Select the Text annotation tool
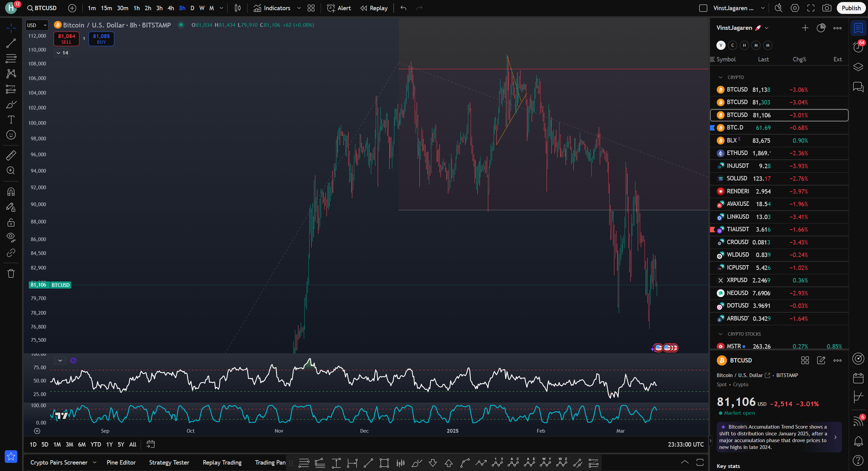The width and height of the screenshot is (868, 471). pyautogui.click(x=11, y=120)
